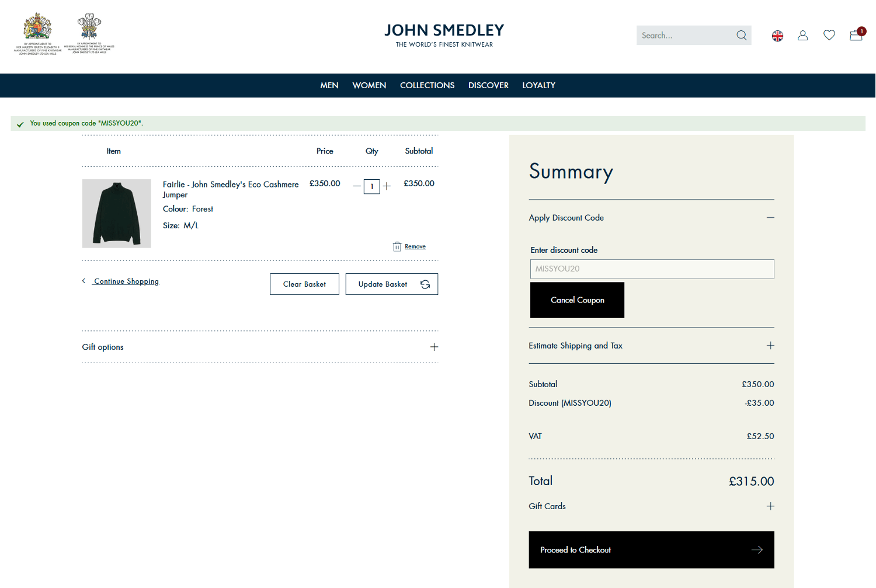Expand Gift options section

[x=260, y=347]
